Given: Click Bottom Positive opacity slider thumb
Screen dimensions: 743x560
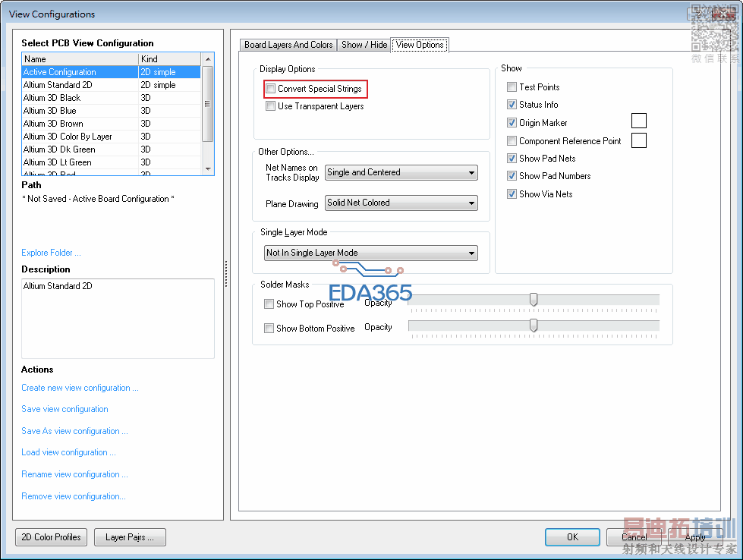Looking at the screenshot, I should coord(534,325).
